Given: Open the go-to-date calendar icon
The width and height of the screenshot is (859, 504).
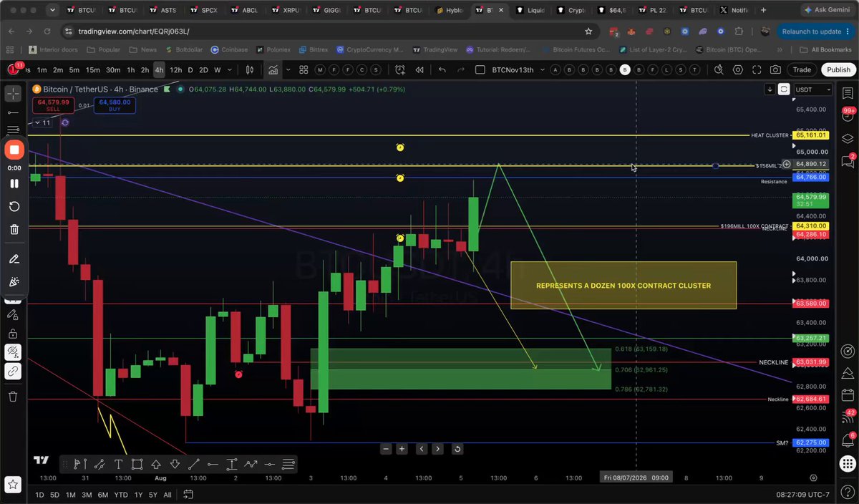Looking at the screenshot, I should [x=188, y=495].
